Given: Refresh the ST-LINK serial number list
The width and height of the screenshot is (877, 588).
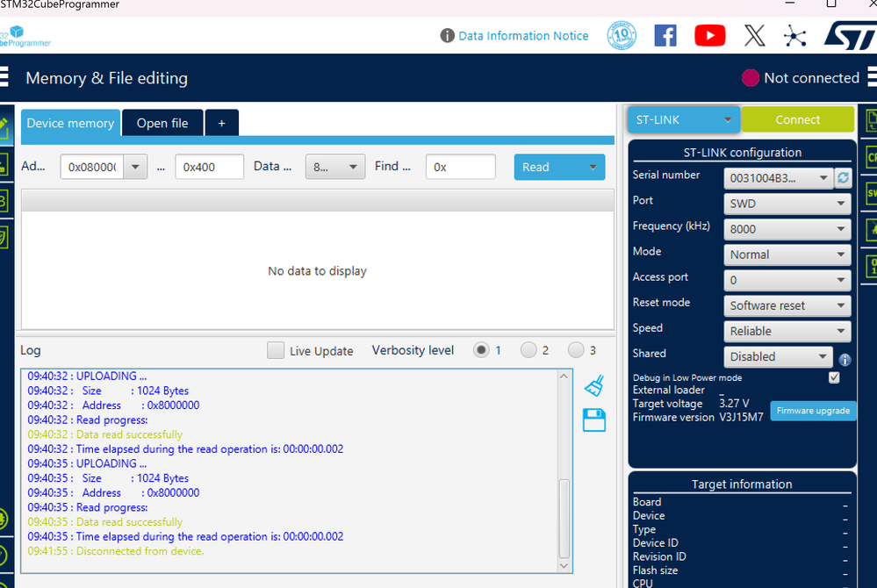Looking at the screenshot, I should (843, 178).
